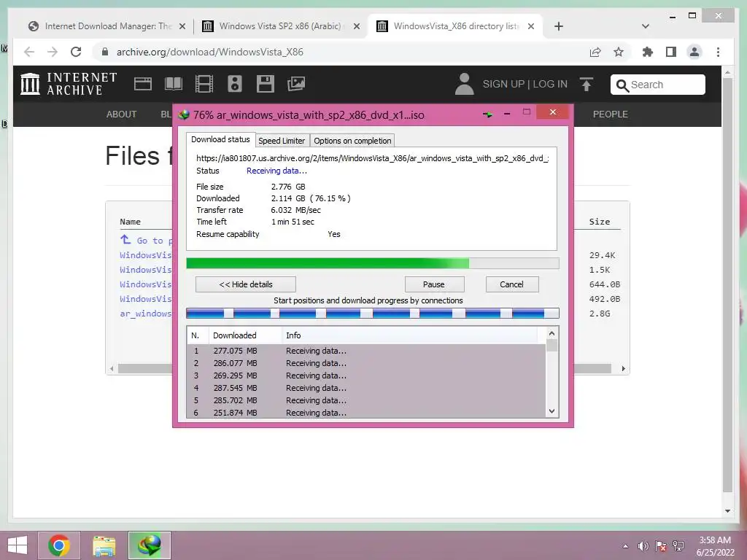Click the network tray icon

678,545
